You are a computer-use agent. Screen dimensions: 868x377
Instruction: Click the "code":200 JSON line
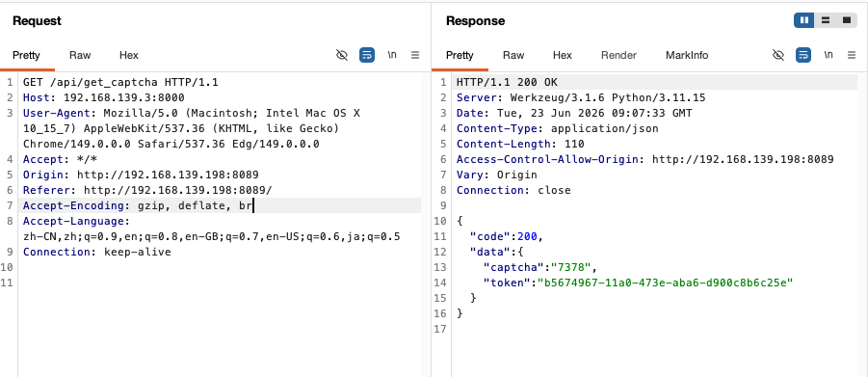(507, 237)
